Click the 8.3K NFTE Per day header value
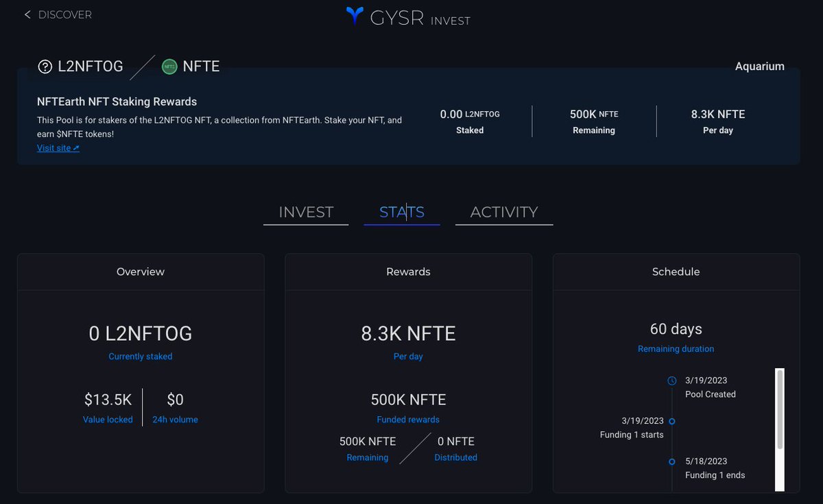The height and width of the screenshot is (504, 823). pos(718,115)
